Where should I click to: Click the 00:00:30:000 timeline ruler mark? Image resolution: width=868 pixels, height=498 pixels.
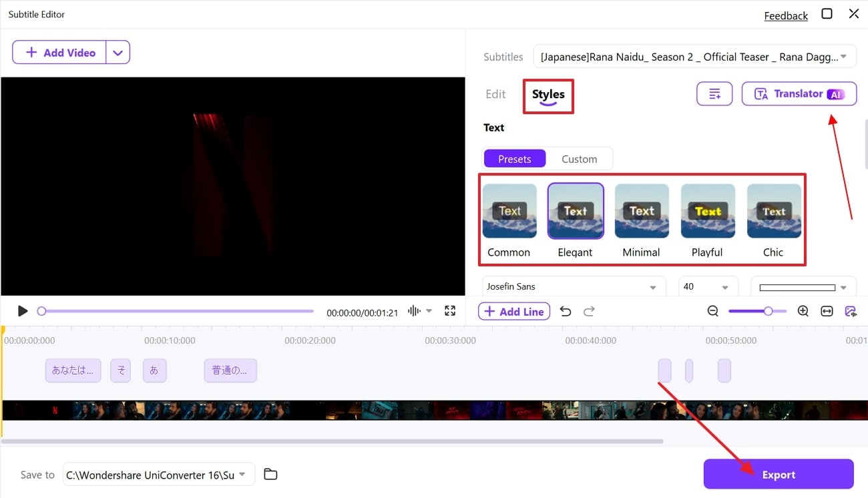click(450, 340)
